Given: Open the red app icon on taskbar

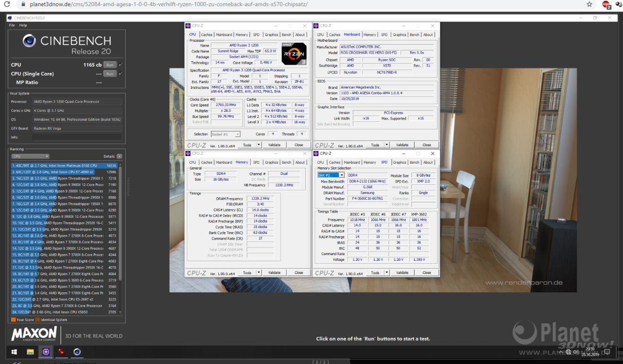Looking at the screenshot, I should click(61, 351).
